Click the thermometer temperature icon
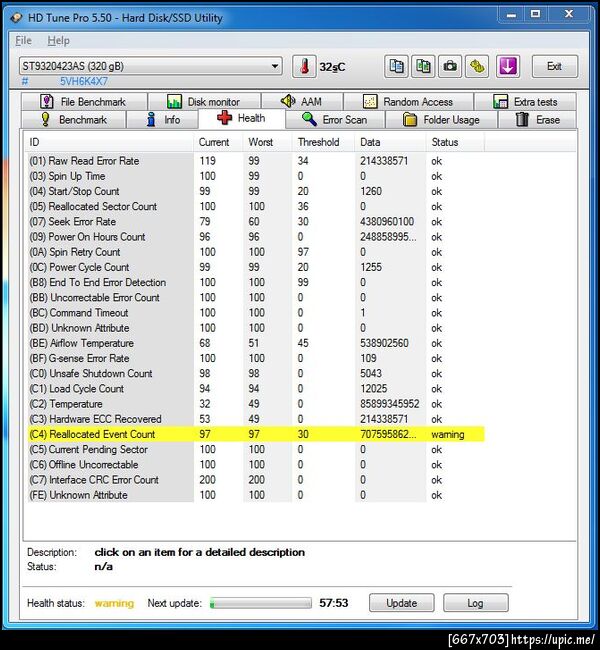The image size is (600, 650). pos(304,67)
